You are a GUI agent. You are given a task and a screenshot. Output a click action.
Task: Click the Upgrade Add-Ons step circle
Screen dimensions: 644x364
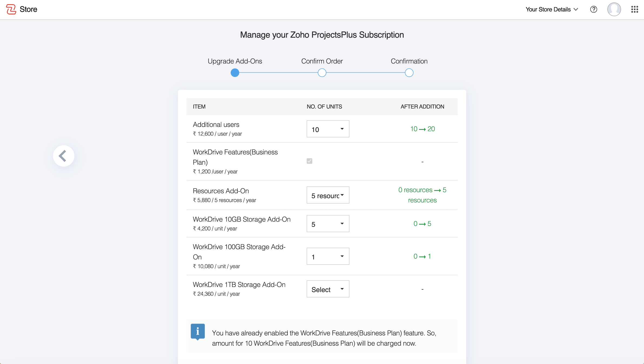tap(235, 73)
